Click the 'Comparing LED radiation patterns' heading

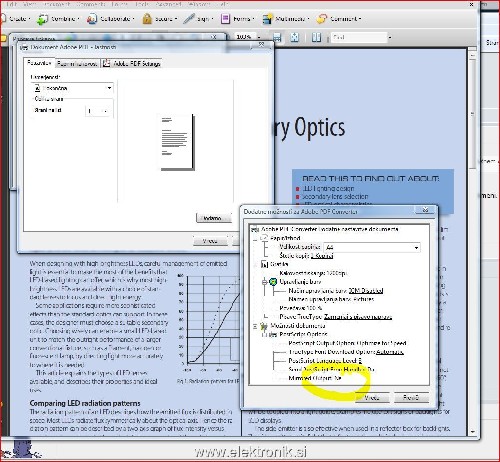pyautogui.click(x=85, y=403)
